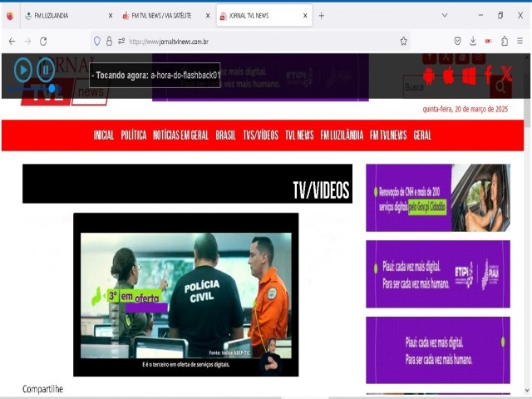Image resolution: width=532 pixels, height=399 pixels.
Task: Open the Firefox logo button in tab bar
Action: point(10,16)
